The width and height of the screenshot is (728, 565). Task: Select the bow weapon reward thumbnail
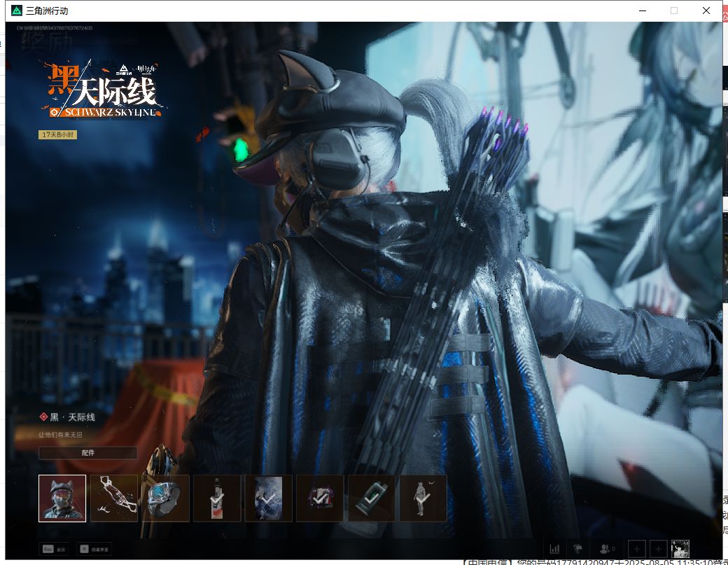coord(114,498)
